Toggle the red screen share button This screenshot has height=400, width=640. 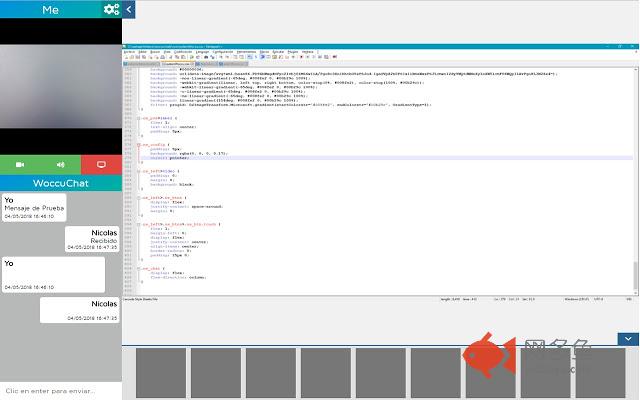click(x=101, y=164)
